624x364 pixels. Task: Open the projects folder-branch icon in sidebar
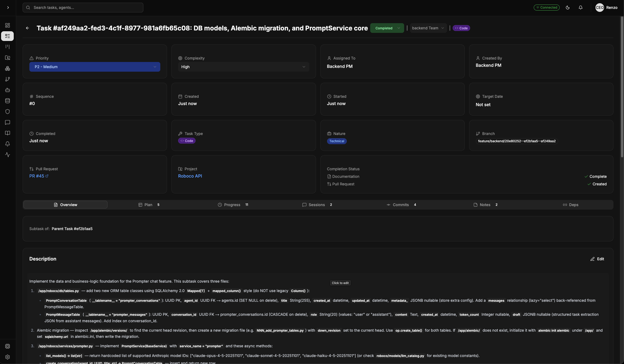(8, 58)
